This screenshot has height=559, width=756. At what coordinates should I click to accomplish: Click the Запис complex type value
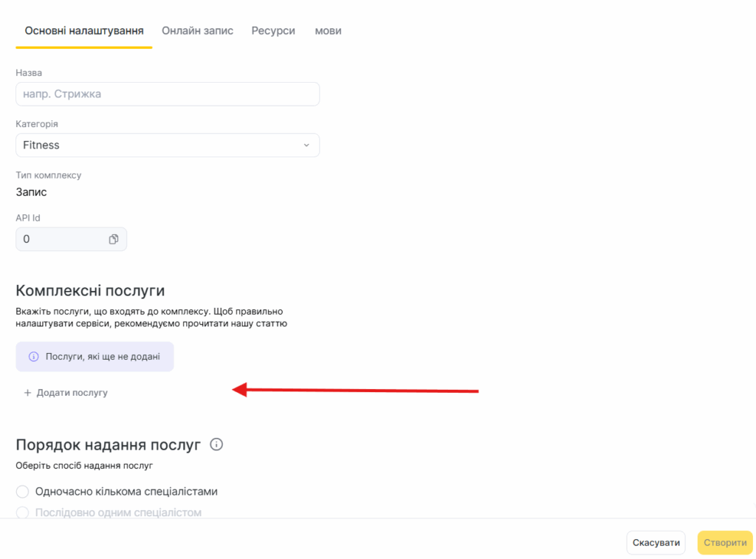(32, 193)
